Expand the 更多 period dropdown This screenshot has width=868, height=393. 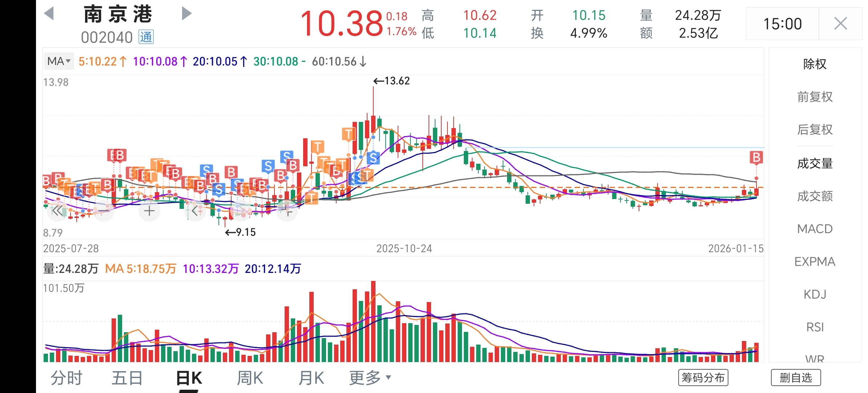(370, 378)
